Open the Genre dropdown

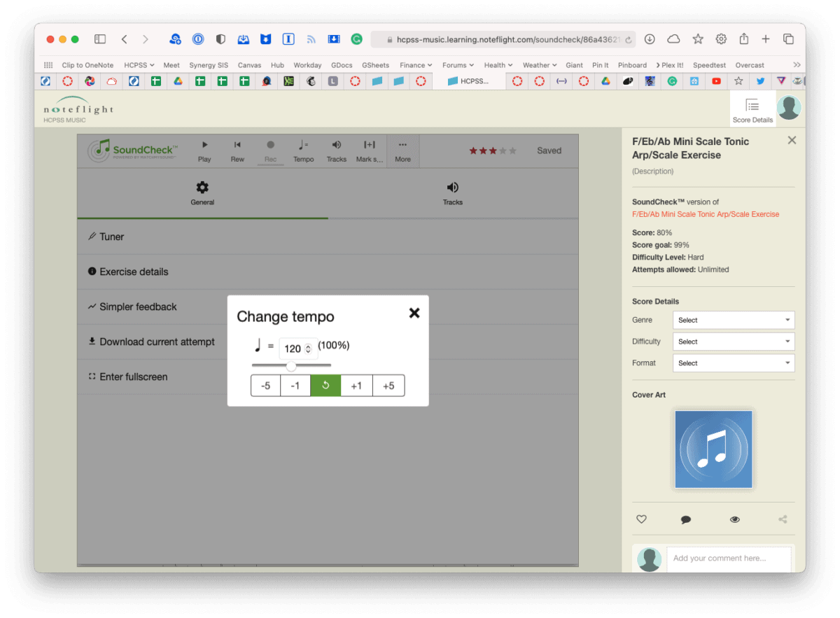(x=734, y=320)
